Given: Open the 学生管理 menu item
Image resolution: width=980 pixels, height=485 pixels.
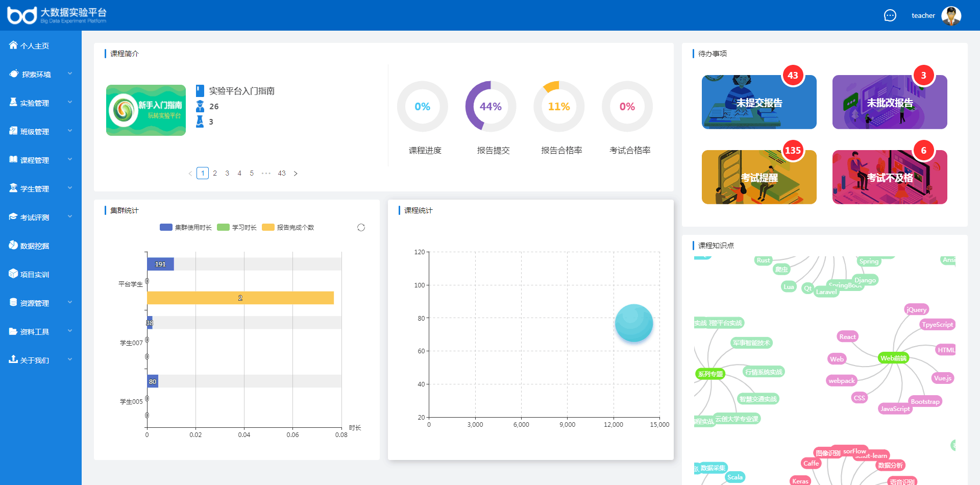Looking at the screenshot, I should 35,189.
